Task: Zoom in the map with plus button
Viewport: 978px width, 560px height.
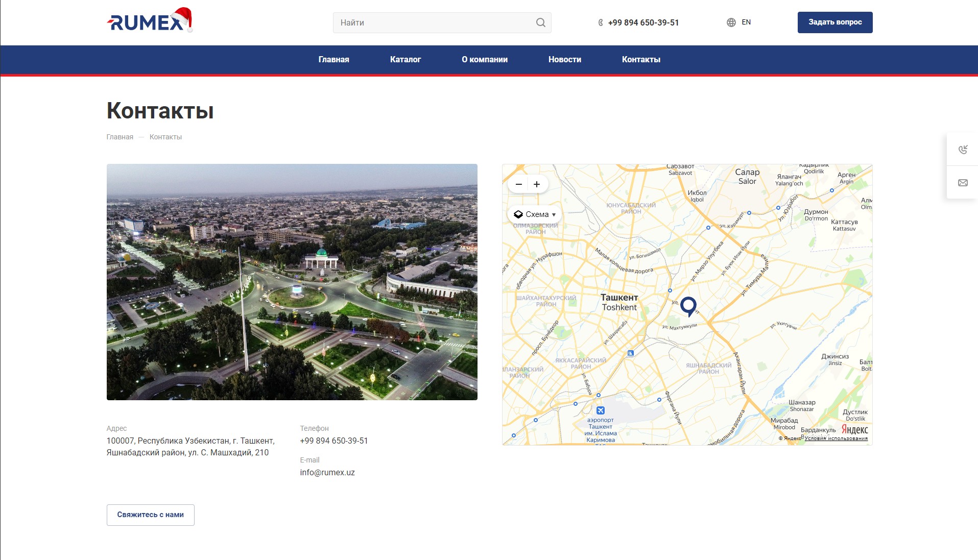Action: pyautogui.click(x=537, y=184)
